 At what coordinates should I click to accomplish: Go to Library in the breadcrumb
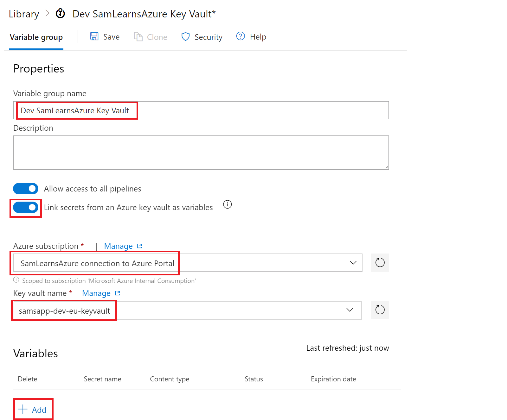(x=24, y=14)
